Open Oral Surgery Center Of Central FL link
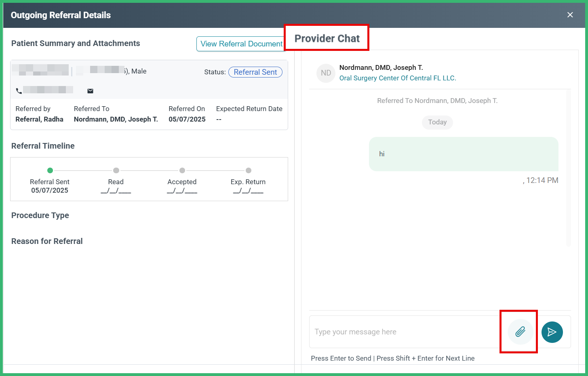The image size is (588, 376). (x=398, y=78)
